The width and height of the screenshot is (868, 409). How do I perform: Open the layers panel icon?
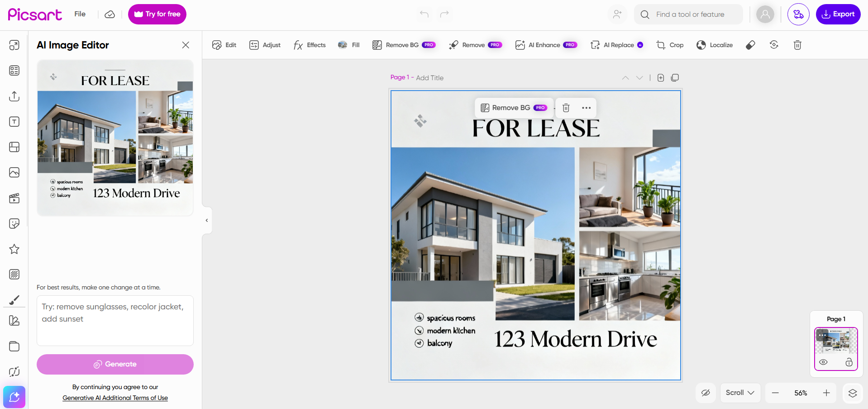pyautogui.click(x=853, y=393)
